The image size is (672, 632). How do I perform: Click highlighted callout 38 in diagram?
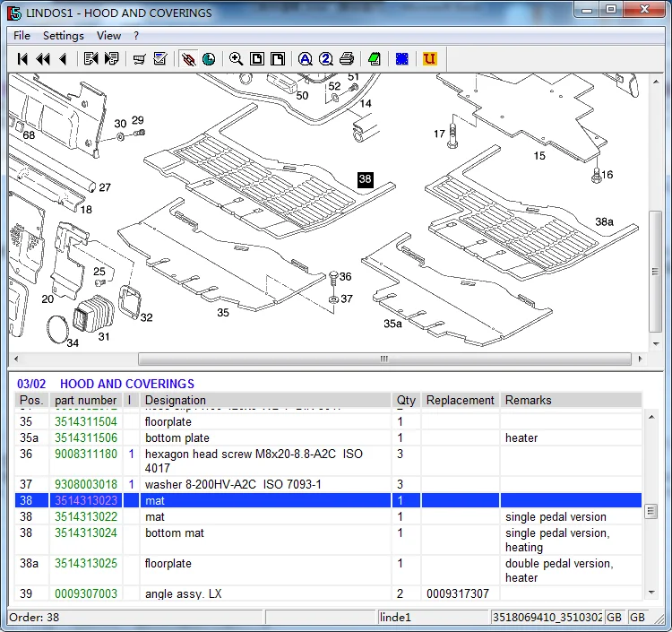pos(365,179)
